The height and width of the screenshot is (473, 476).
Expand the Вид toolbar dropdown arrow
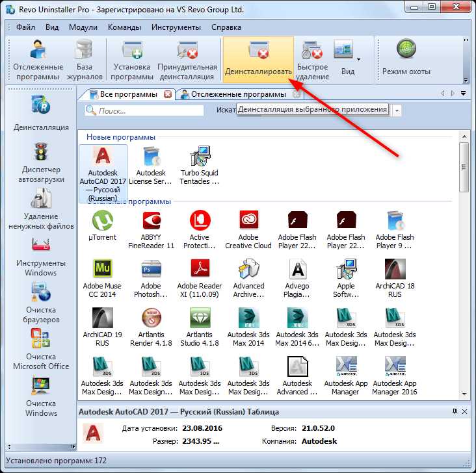358,60
